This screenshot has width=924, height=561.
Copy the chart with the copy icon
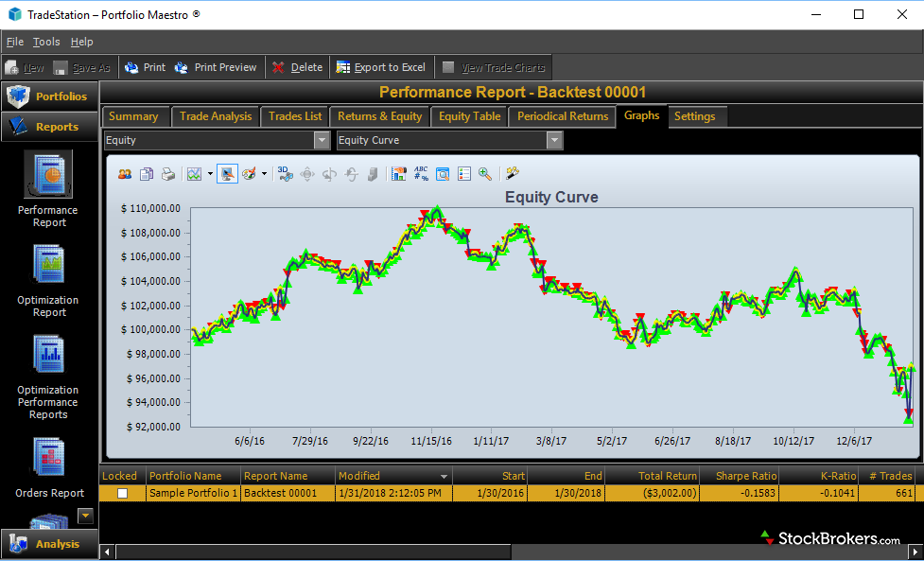pos(147,174)
